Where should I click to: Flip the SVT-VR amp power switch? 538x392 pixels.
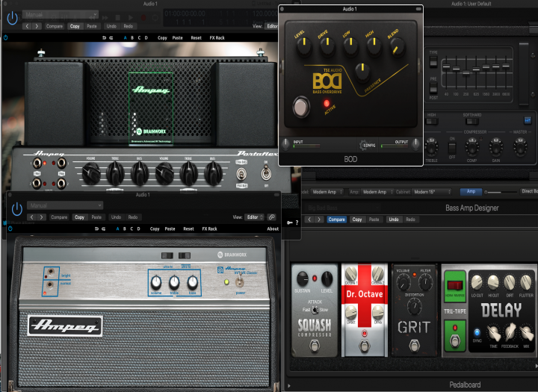[x=240, y=282]
